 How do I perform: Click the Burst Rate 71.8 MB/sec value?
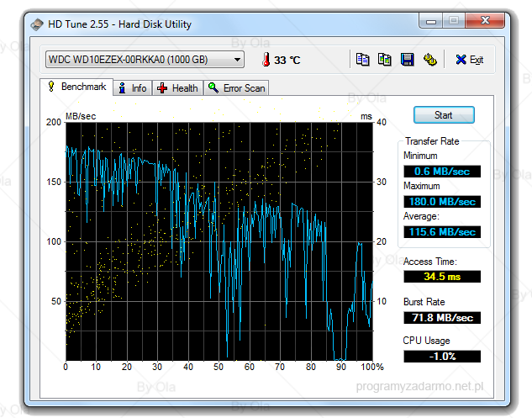(442, 317)
